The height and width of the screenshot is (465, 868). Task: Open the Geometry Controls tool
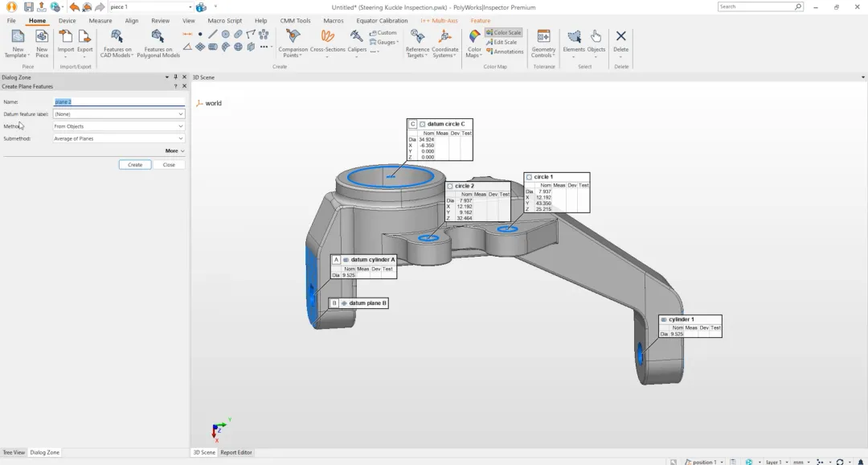tap(543, 38)
